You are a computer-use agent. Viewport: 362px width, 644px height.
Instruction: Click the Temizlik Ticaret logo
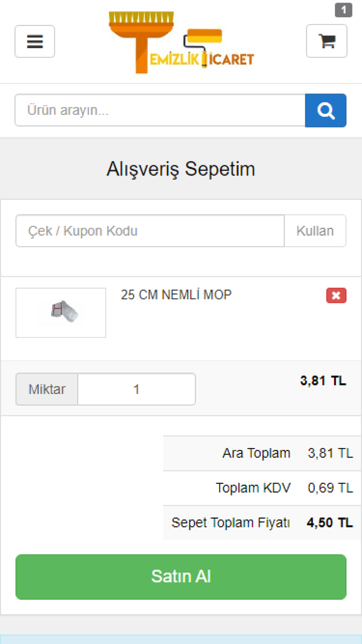coord(181,43)
